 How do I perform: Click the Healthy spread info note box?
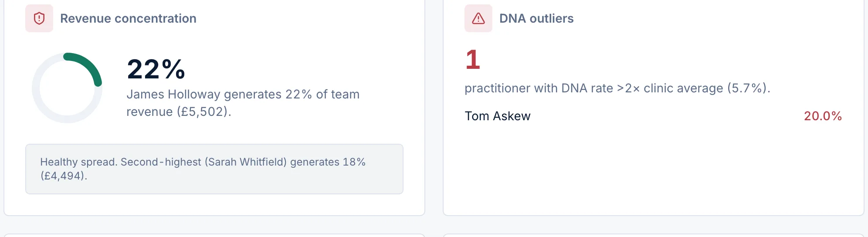pyautogui.click(x=214, y=169)
